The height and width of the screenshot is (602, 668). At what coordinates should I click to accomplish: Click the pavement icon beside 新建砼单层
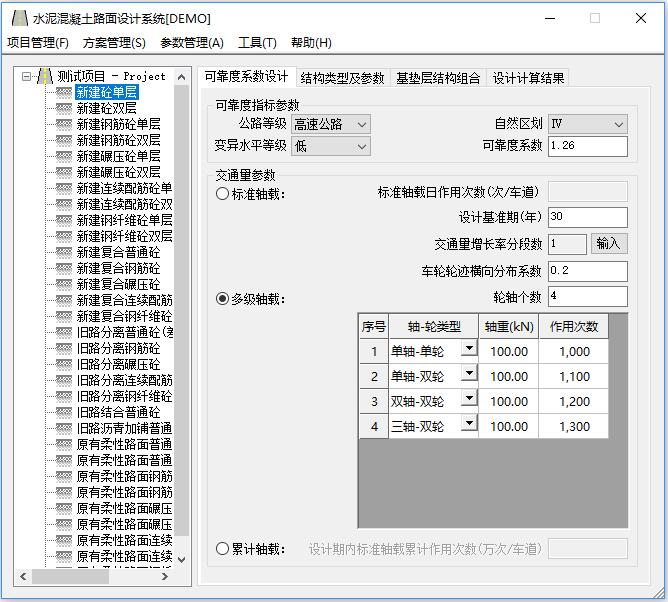point(64,92)
